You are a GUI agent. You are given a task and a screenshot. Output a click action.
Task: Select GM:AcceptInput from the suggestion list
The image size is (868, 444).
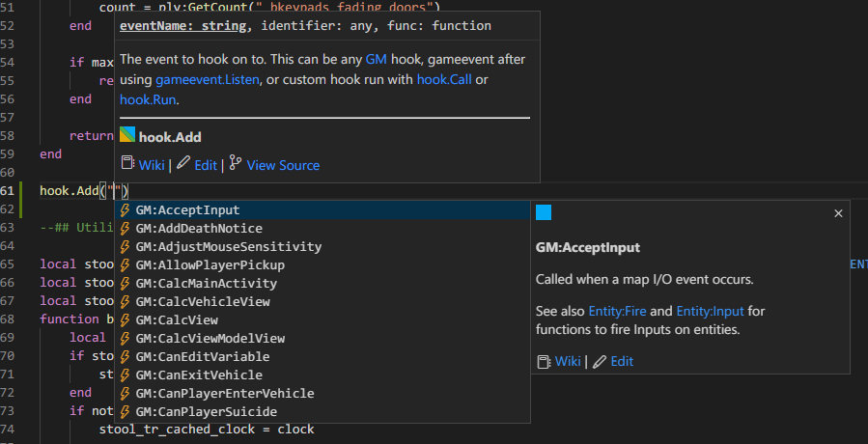click(x=187, y=210)
